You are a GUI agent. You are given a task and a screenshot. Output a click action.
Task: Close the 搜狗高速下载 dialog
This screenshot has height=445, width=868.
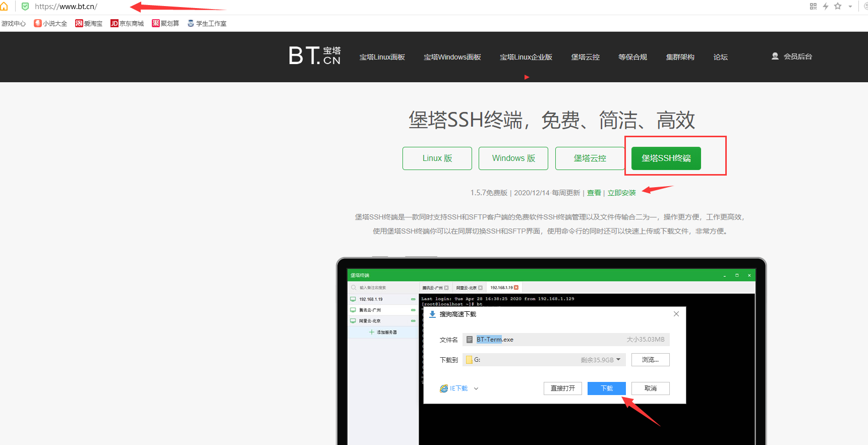(676, 314)
